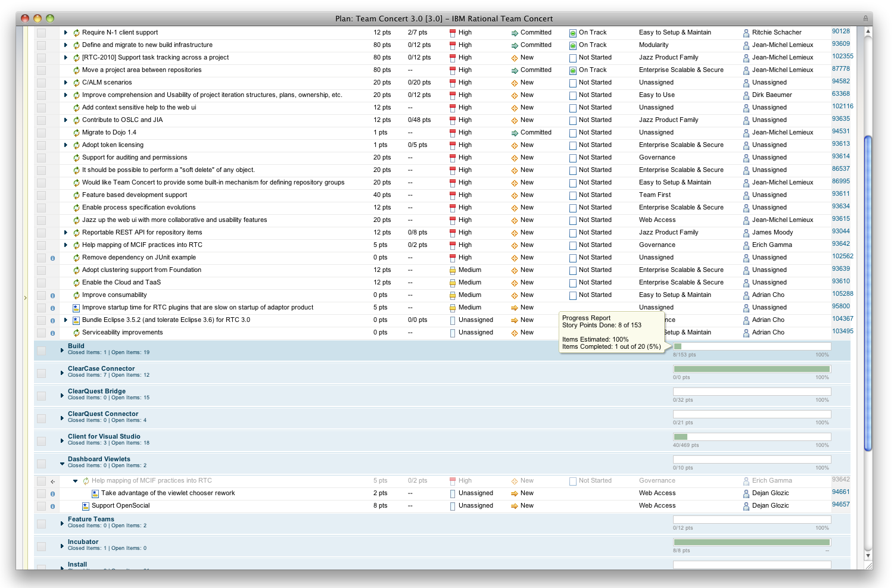
Task: Click the ClearCase Connector progress bar
Action: [x=752, y=369]
